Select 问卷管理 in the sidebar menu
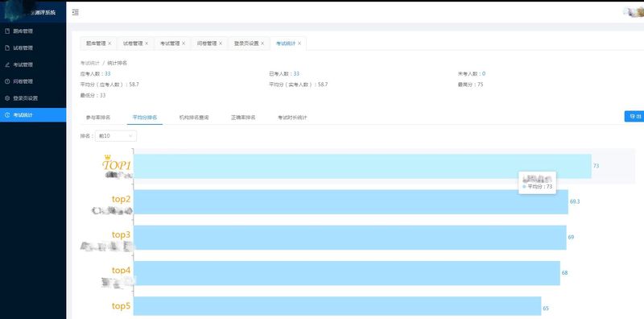 coord(33,81)
